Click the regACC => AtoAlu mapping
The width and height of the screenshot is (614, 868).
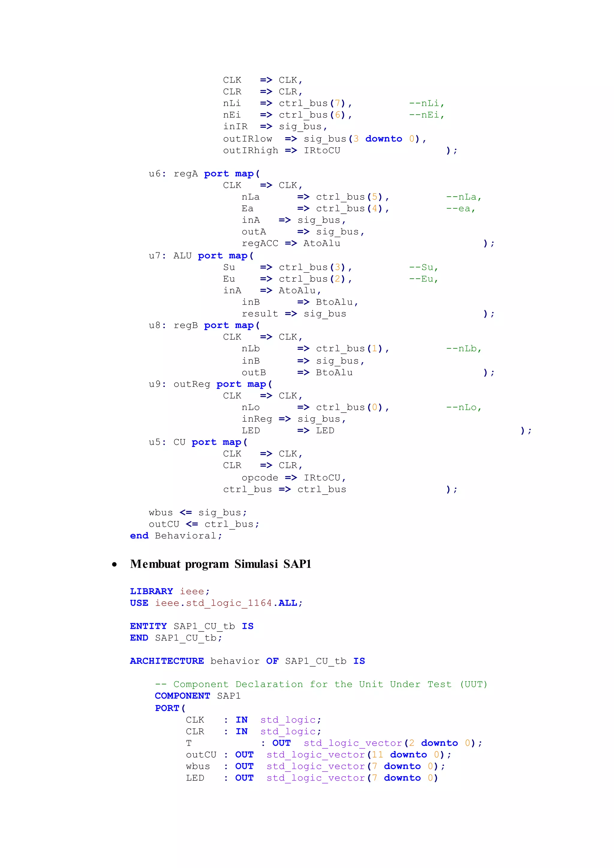(291, 243)
